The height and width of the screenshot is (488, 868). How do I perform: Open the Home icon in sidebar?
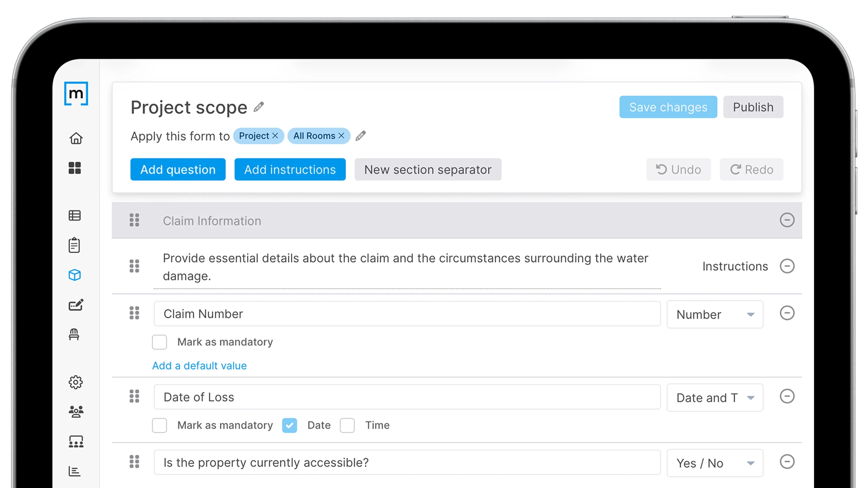tap(76, 138)
